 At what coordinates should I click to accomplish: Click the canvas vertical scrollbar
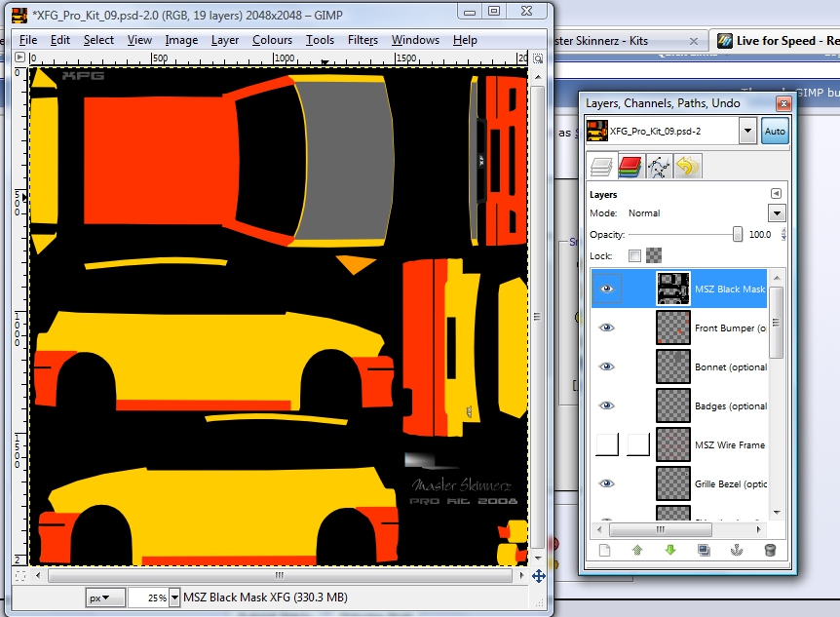(538, 316)
